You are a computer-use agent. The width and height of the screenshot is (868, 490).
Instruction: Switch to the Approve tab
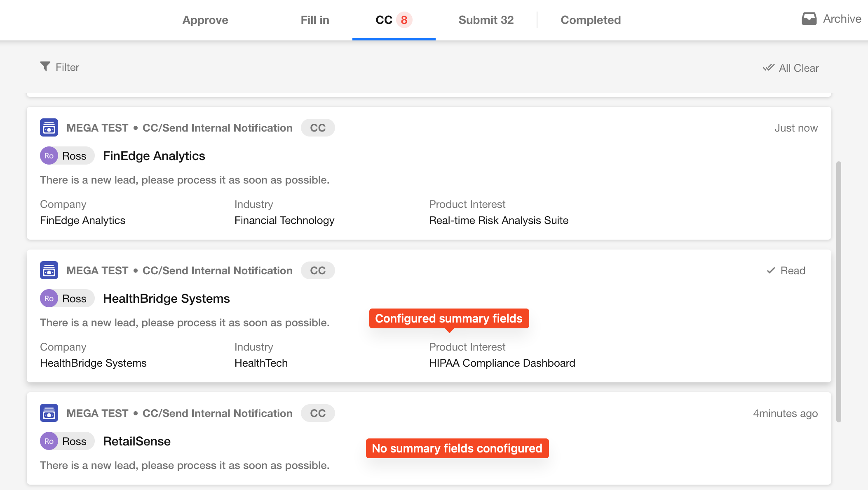205,20
